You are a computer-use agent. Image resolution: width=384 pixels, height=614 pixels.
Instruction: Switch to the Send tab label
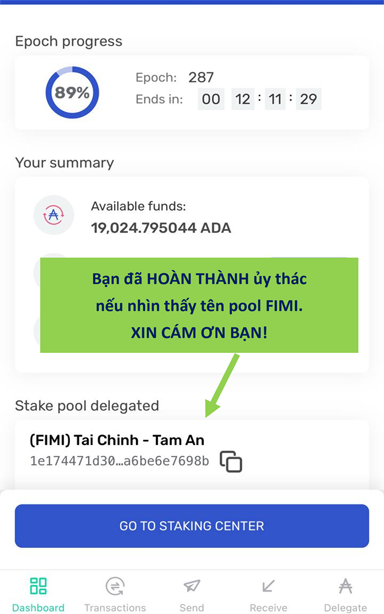(192, 607)
